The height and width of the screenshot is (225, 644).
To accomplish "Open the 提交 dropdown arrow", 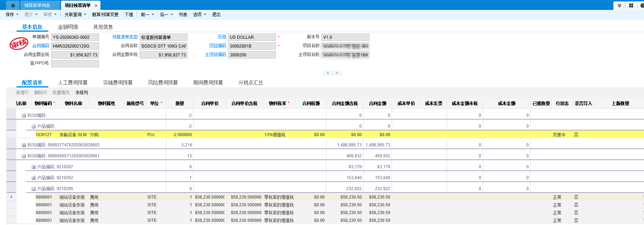I will (36, 14).
